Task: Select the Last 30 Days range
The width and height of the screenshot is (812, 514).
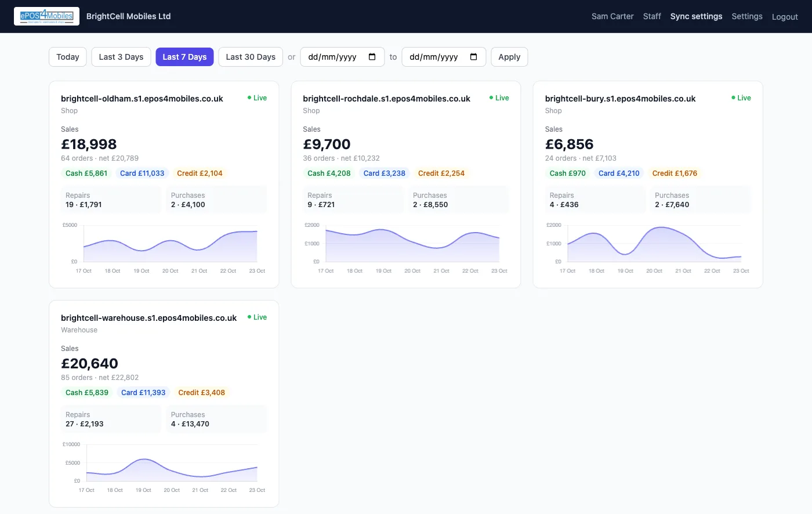Action: [x=251, y=57]
